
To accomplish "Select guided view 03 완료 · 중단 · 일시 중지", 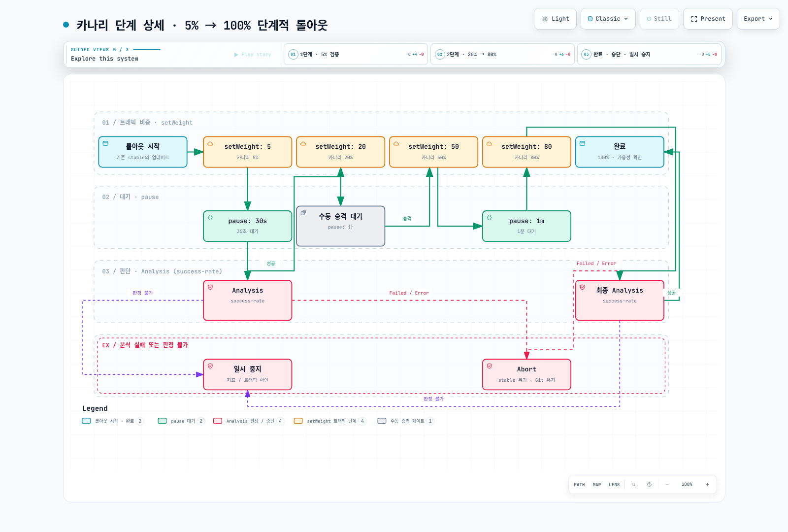I will pos(649,54).
